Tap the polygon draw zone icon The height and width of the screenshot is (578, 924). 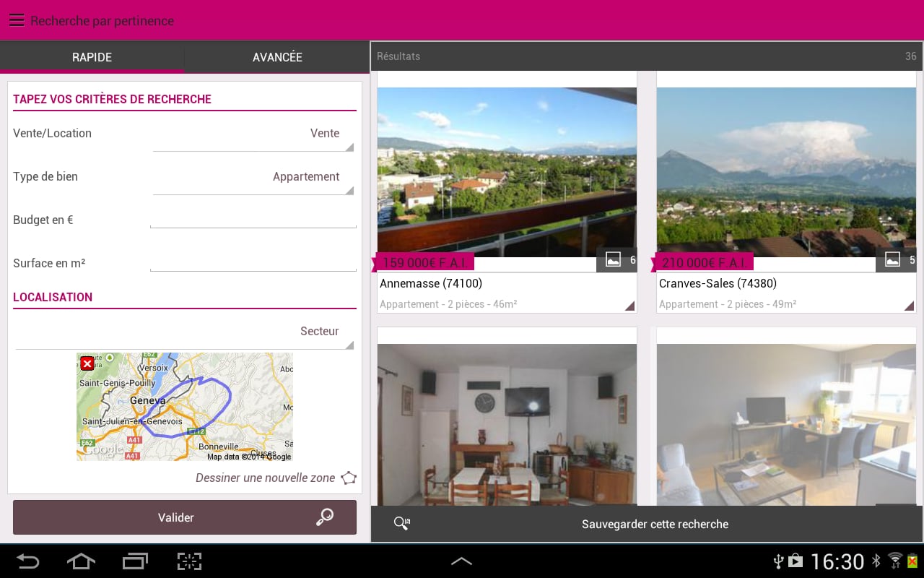[x=349, y=478]
